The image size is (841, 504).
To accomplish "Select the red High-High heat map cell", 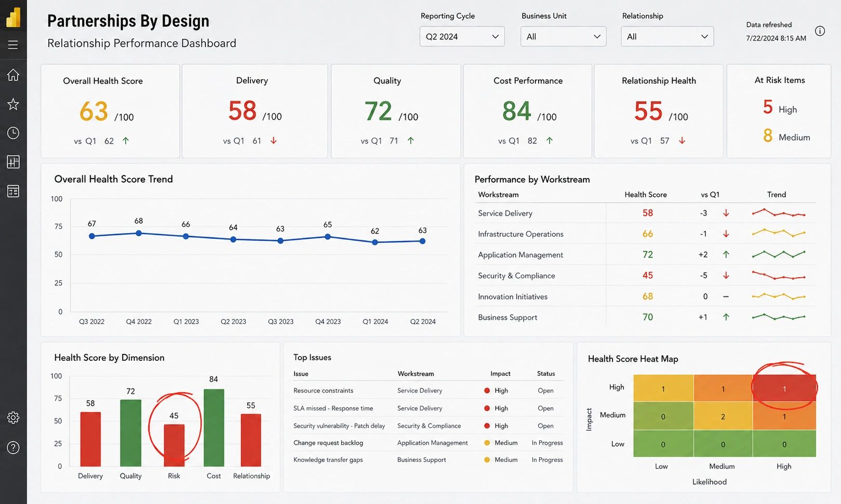I will tap(784, 388).
